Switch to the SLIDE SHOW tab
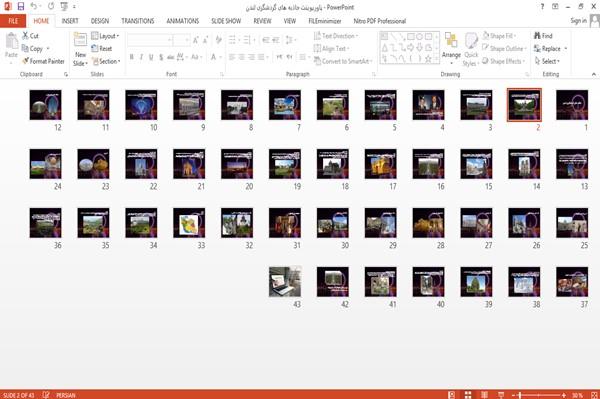 226,21
